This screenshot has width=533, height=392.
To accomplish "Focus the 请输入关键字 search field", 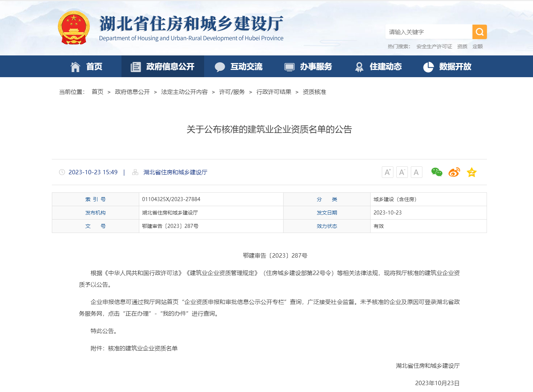I will (x=429, y=32).
